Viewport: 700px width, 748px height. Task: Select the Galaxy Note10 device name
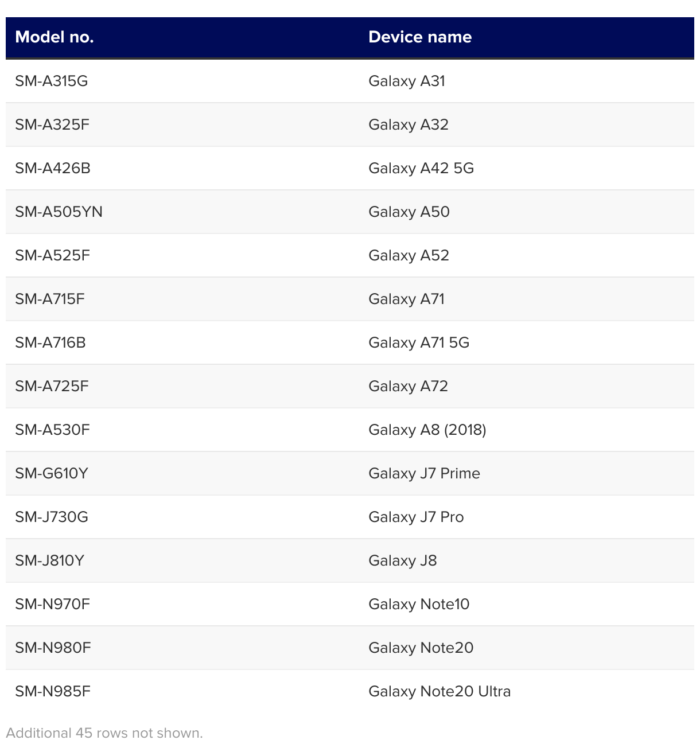pos(419,604)
